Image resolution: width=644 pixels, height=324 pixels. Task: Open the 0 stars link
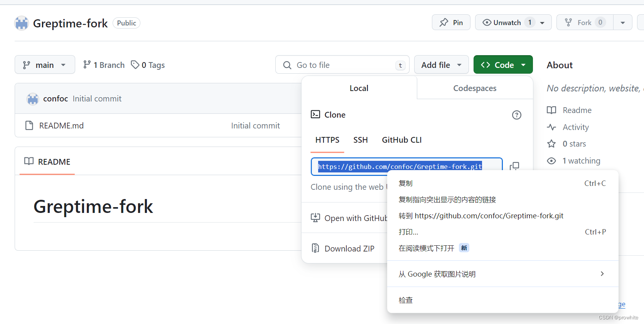(x=574, y=144)
